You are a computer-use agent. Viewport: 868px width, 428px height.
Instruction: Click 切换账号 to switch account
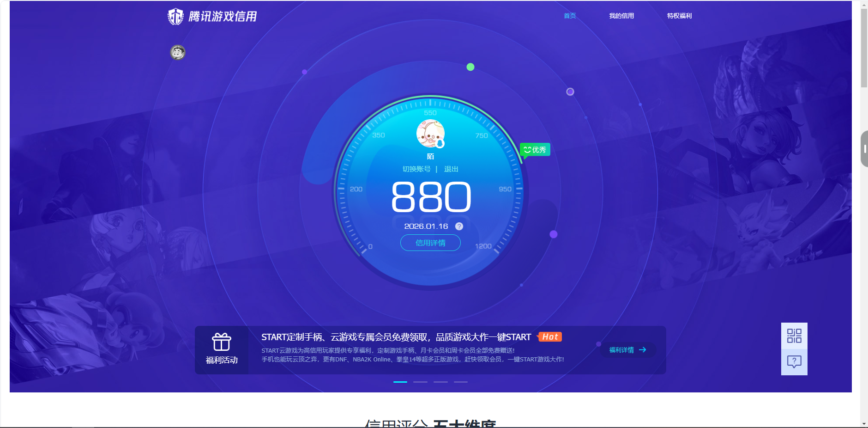coord(416,169)
